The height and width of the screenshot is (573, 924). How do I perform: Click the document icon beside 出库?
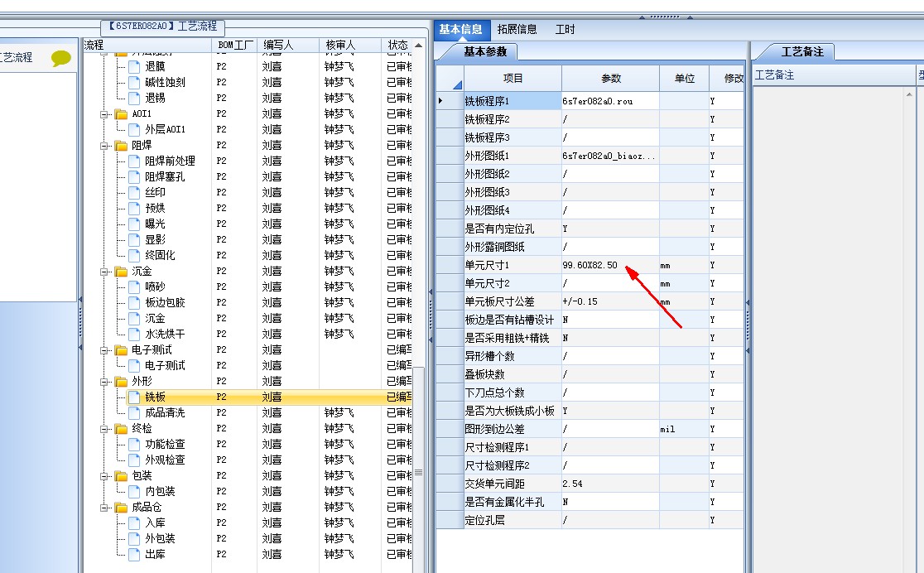pos(134,554)
